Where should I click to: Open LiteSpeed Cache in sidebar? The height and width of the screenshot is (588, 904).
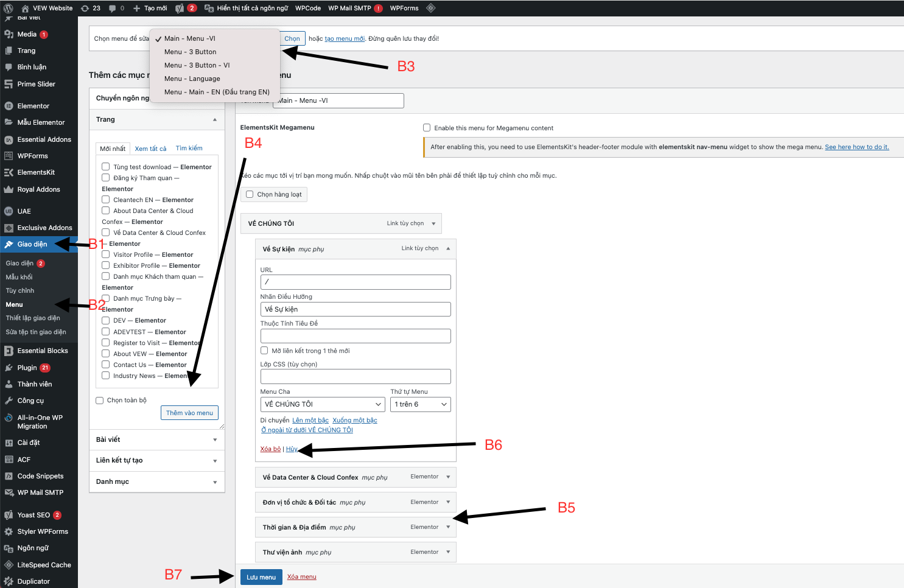pyautogui.click(x=44, y=565)
